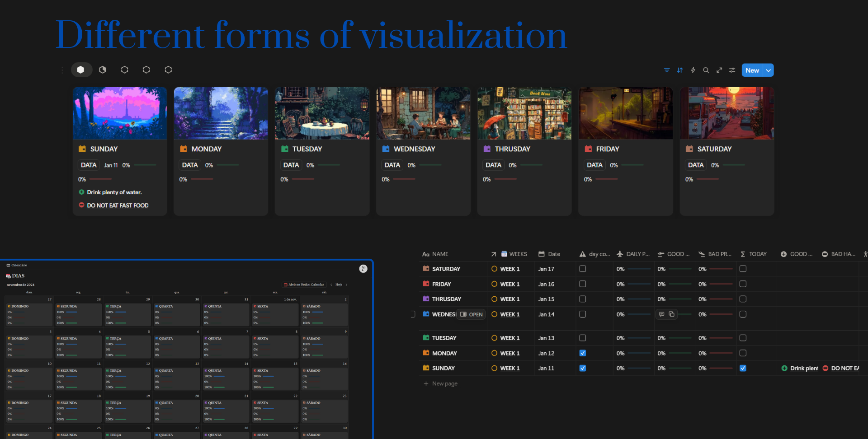Go to the next month in the calendar
Viewport: 868px width, 439px height.
pyautogui.click(x=346, y=285)
